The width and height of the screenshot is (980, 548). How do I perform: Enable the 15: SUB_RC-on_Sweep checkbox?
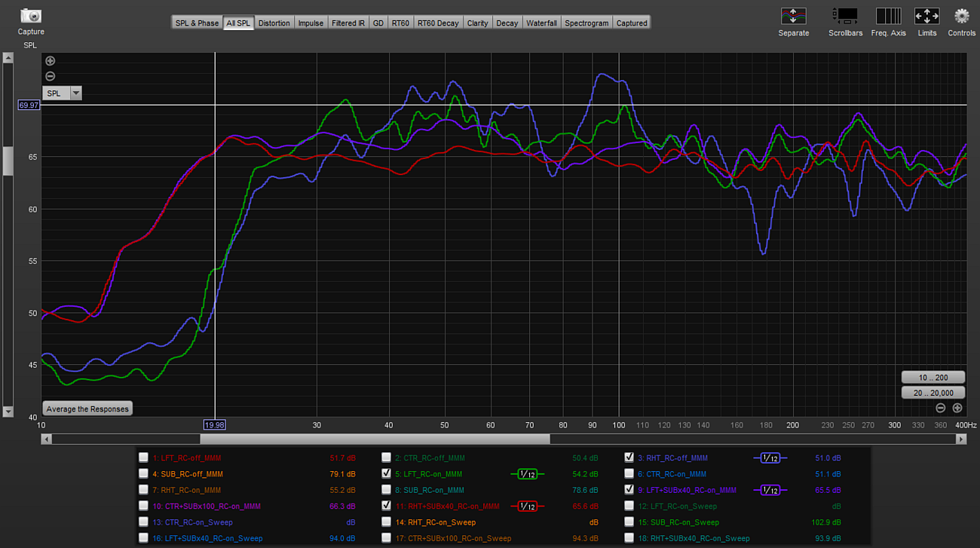pyautogui.click(x=629, y=522)
